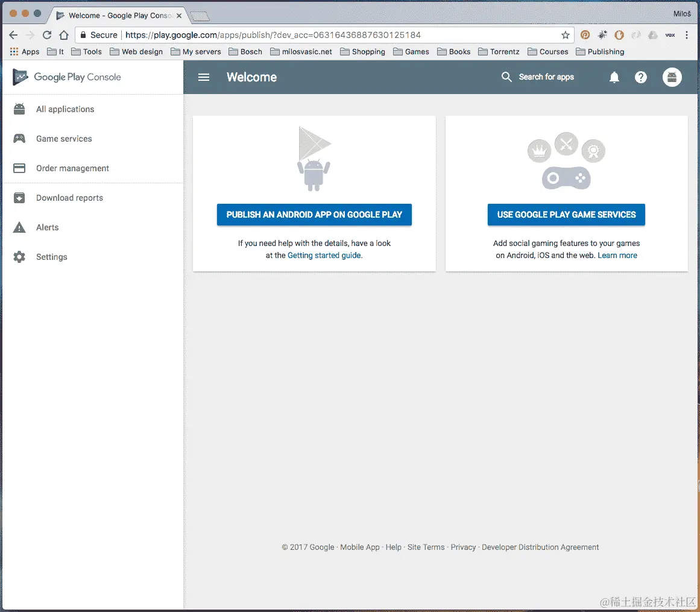The height and width of the screenshot is (612, 700).
Task: Click the browser forward arrow
Action: click(x=30, y=35)
